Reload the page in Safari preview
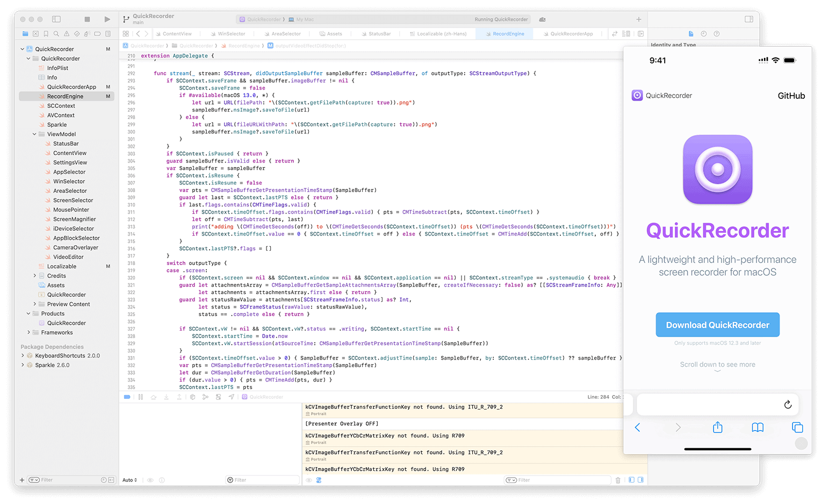The width and height of the screenshot is (822, 504). [x=788, y=405]
